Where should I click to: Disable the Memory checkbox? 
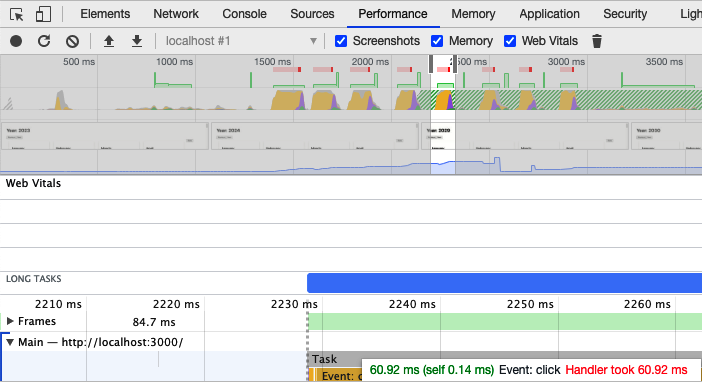point(437,41)
